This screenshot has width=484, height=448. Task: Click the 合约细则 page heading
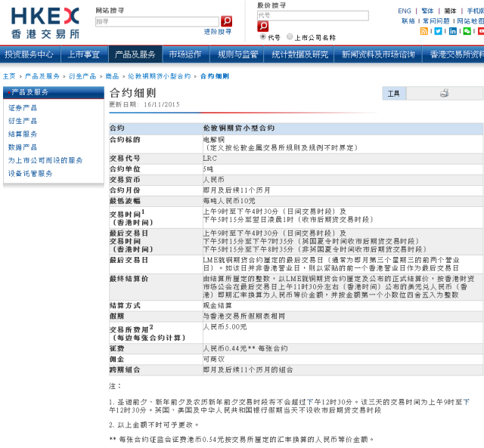tap(133, 92)
